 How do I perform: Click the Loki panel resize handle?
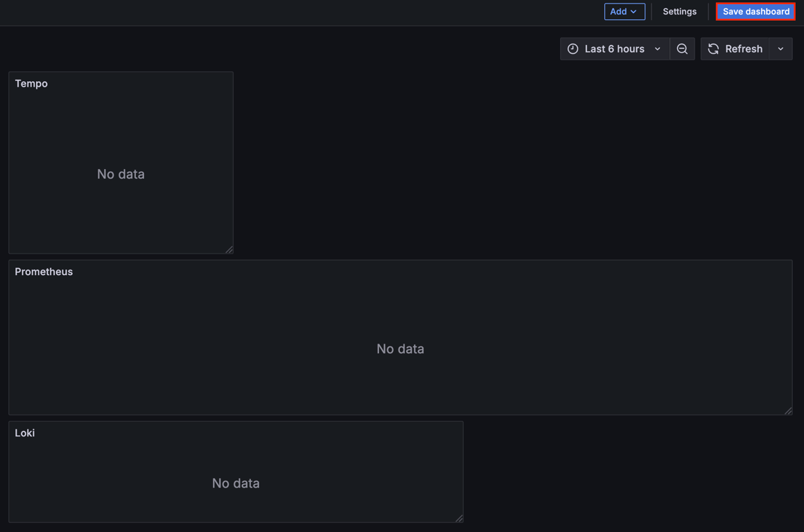(x=460, y=518)
